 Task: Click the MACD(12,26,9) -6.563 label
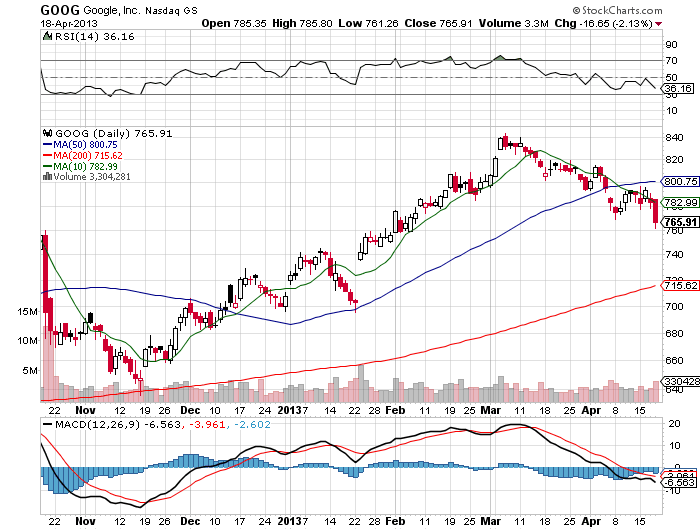tap(118, 424)
